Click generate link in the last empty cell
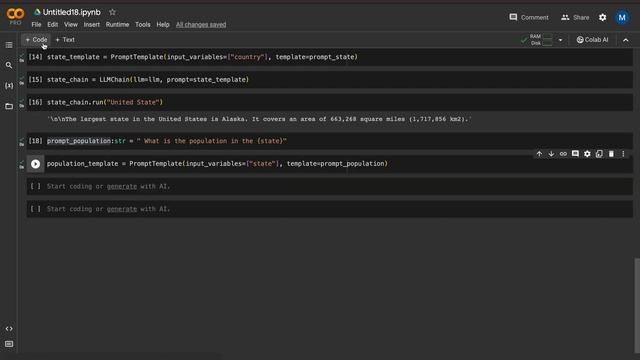This screenshot has height=360, width=640. pyautogui.click(x=122, y=209)
